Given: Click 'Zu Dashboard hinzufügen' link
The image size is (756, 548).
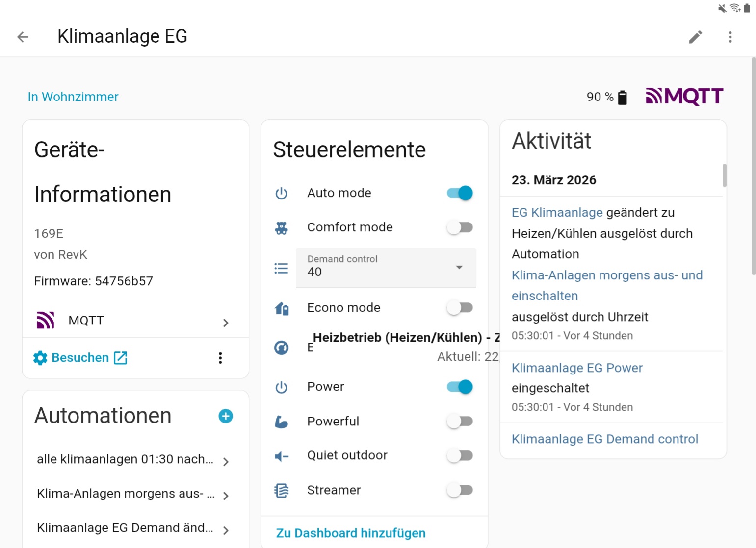Looking at the screenshot, I should click(x=351, y=533).
